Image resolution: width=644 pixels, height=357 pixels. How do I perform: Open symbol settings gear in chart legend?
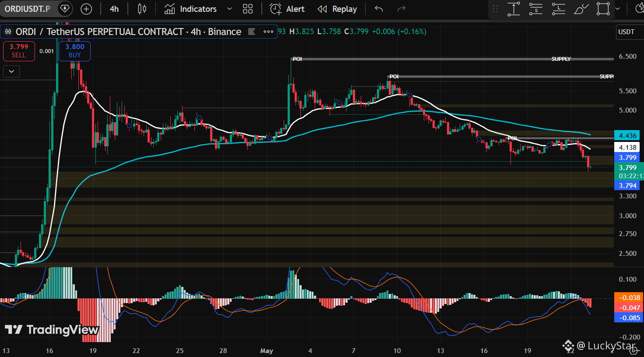8,32
